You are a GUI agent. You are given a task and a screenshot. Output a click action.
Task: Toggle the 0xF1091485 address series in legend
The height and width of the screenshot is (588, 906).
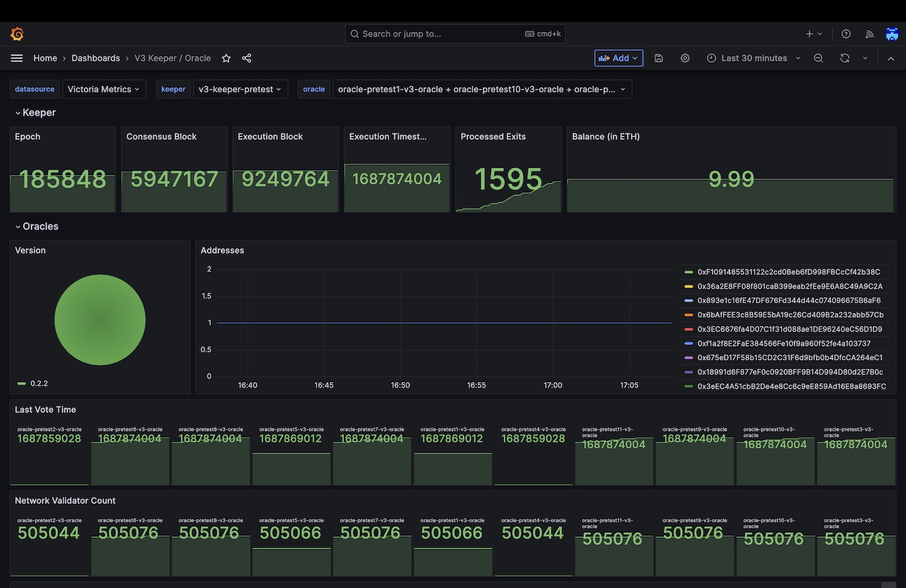coord(788,272)
